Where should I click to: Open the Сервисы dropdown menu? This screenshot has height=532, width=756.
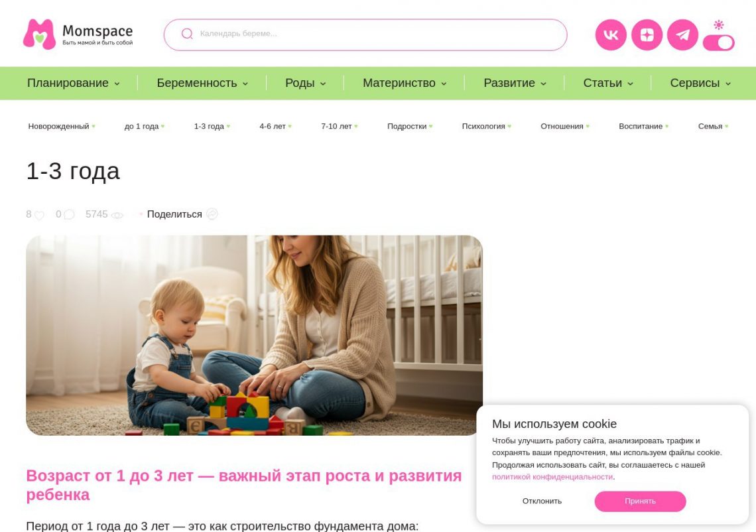700,83
